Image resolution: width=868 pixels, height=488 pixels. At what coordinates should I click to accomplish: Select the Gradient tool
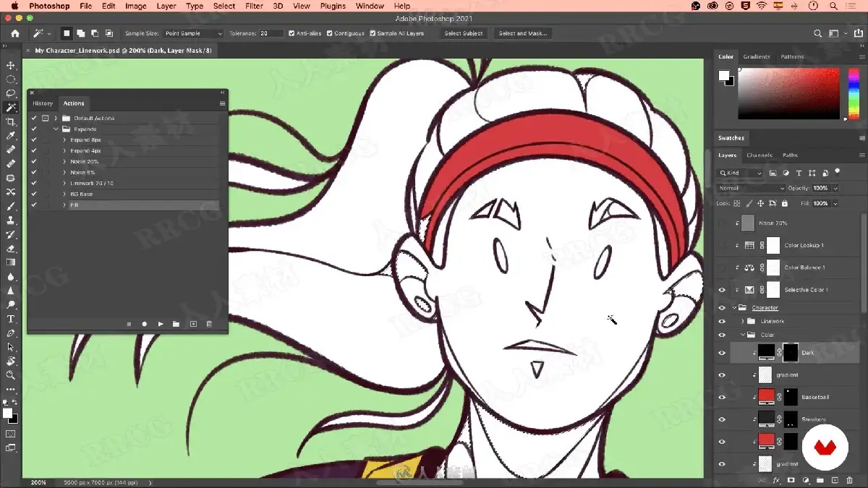pyautogui.click(x=11, y=262)
